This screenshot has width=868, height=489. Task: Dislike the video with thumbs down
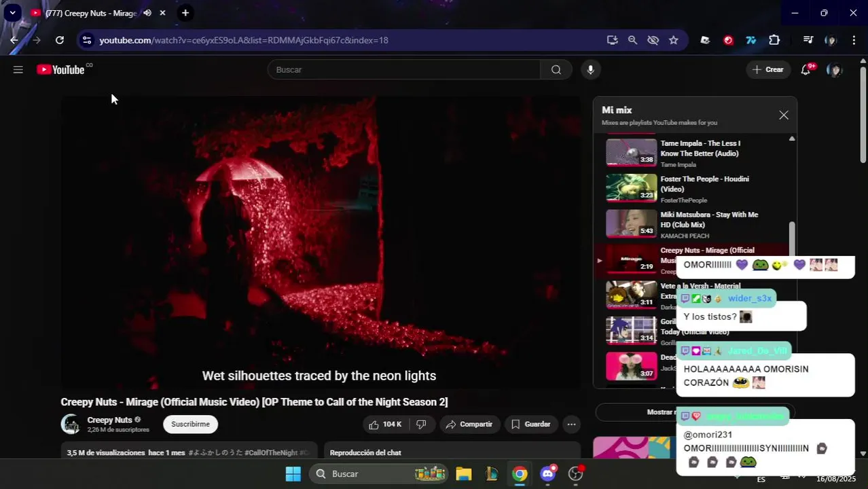421,424
